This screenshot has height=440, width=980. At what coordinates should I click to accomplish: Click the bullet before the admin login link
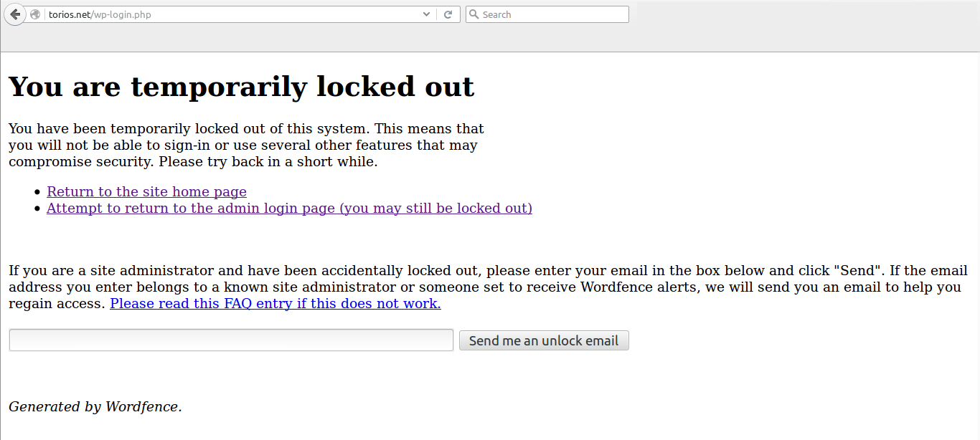point(38,209)
